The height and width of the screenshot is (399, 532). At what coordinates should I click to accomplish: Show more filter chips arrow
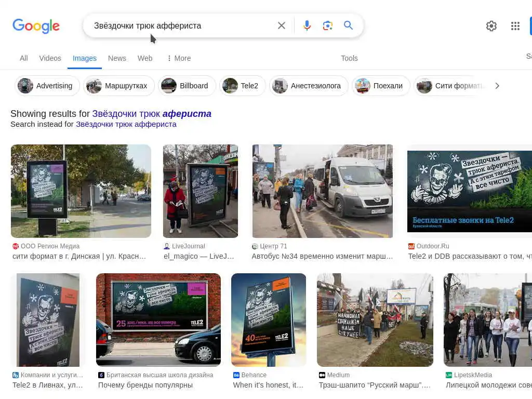497,86
